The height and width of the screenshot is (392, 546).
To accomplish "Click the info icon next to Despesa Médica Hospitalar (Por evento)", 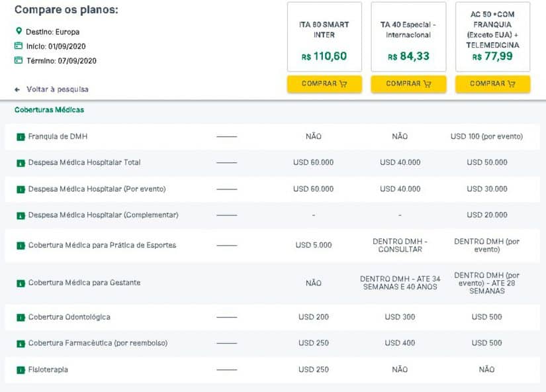I will pos(21,189).
